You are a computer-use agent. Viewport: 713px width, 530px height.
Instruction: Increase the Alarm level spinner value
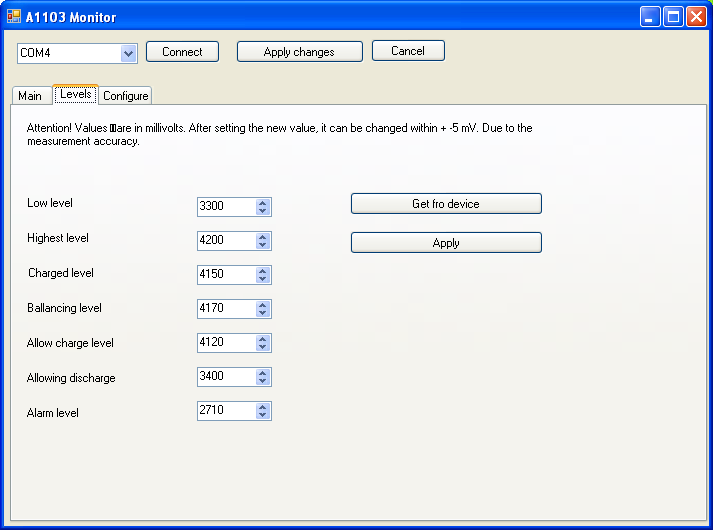coord(263,407)
